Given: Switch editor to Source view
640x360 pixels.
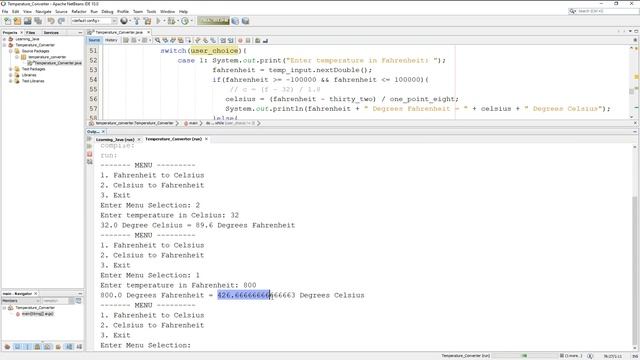Looking at the screenshot, I should point(94,40).
